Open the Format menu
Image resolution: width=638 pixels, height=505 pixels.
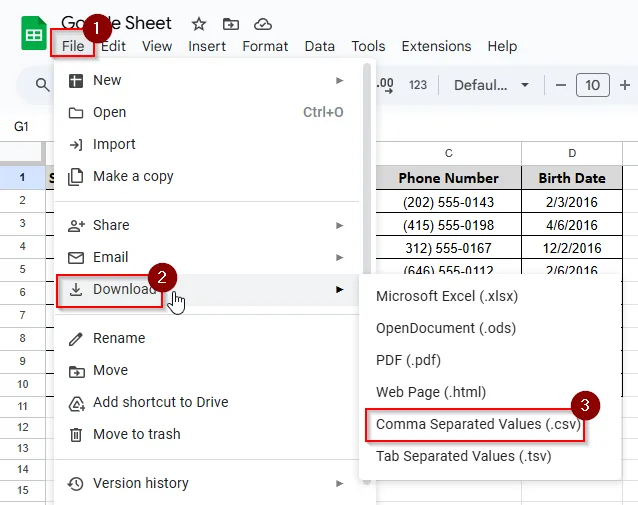click(x=265, y=46)
